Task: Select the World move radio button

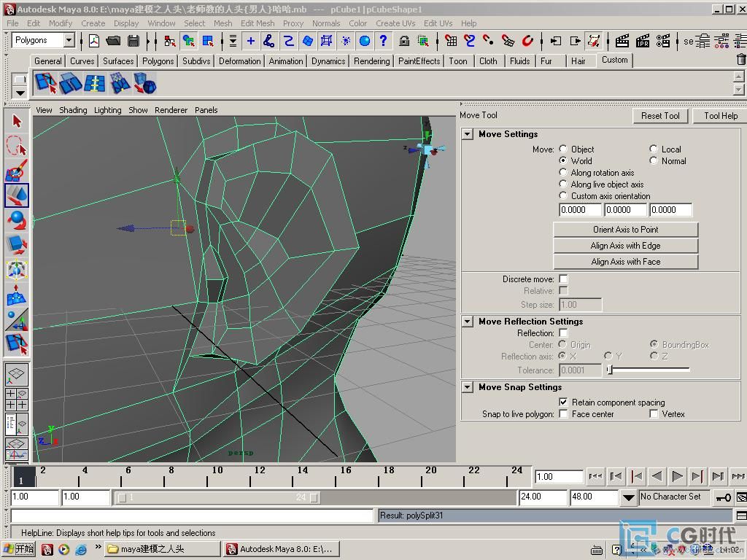Action: (x=563, y=160)
